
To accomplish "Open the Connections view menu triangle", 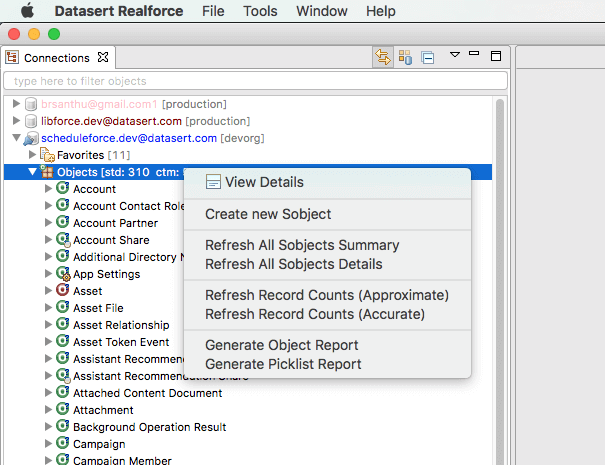I will tap(455, 54).
